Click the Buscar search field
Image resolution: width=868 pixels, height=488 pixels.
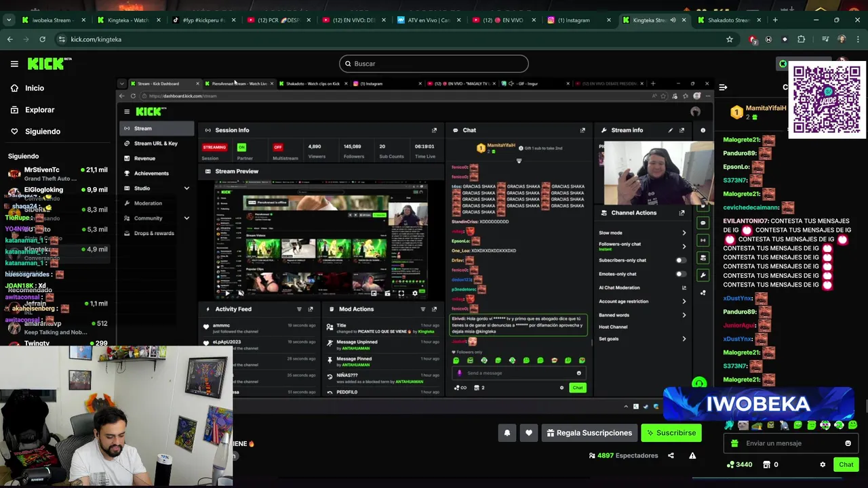(434, 64)
